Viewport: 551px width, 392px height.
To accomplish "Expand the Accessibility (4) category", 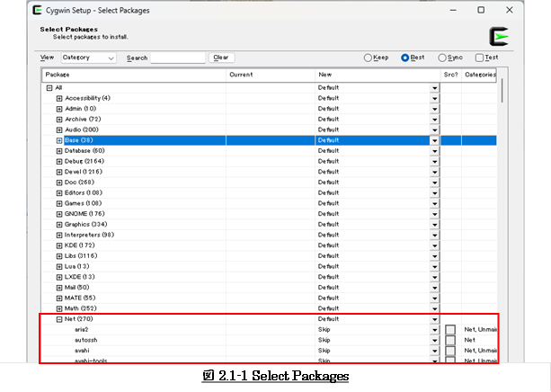I will [x=59, y=98].
